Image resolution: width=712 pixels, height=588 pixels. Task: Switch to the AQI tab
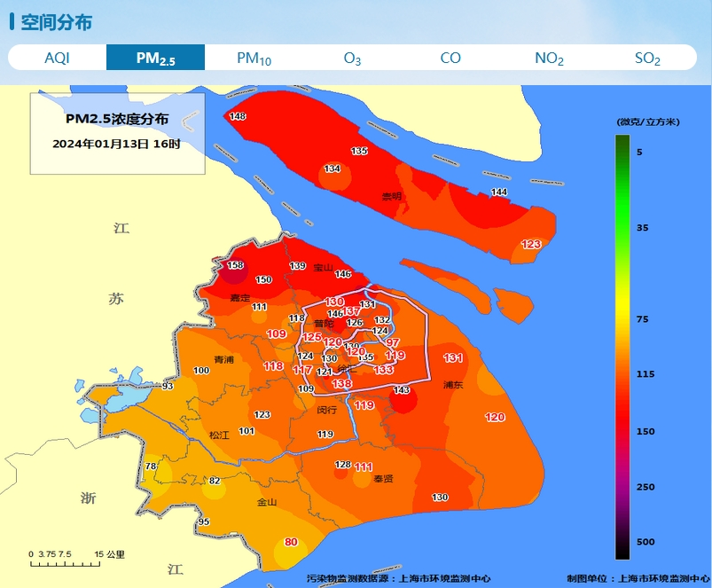(x=57, y=58)
